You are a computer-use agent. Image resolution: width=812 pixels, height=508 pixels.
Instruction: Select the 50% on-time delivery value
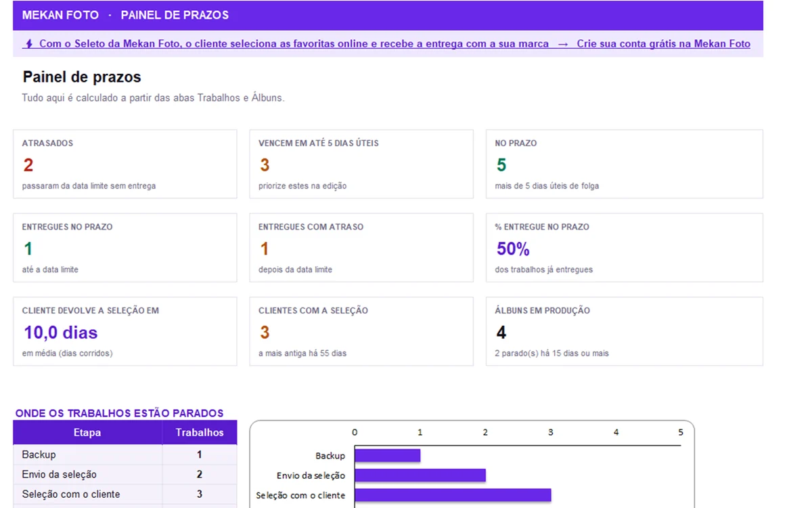(x=513, y=249)
